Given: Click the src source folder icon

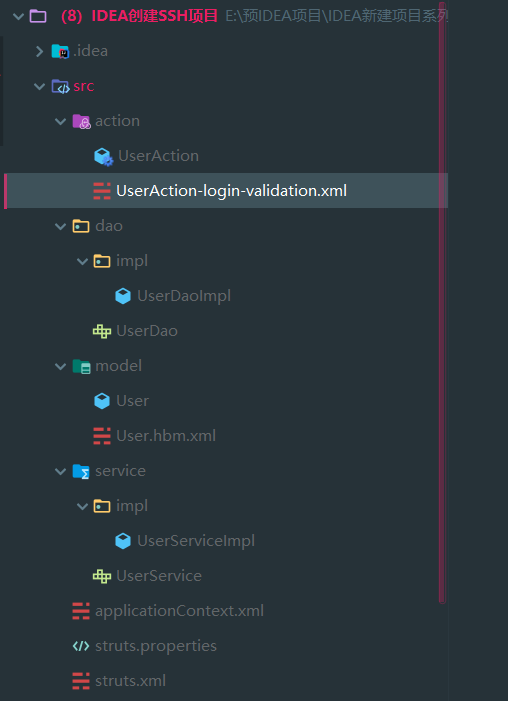Looking at the screenshot, I should 60,86.
